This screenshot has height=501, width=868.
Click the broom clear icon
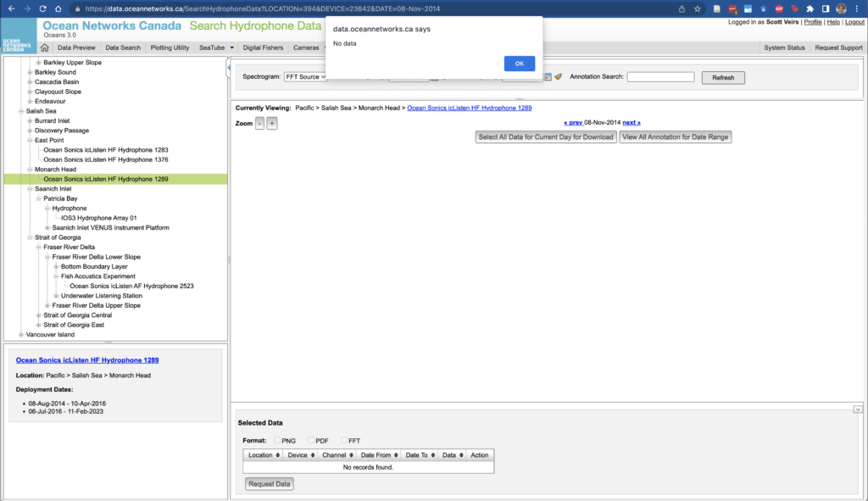[558, 77]
